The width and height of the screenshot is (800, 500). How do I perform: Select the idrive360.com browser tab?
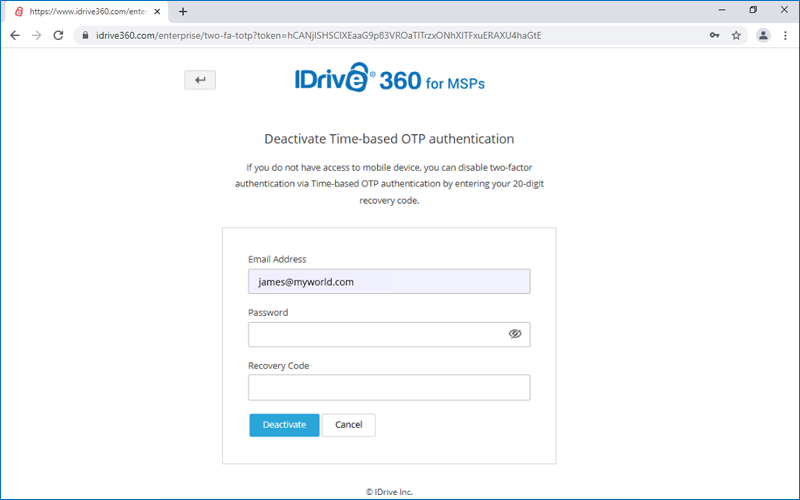pos(86,11)
